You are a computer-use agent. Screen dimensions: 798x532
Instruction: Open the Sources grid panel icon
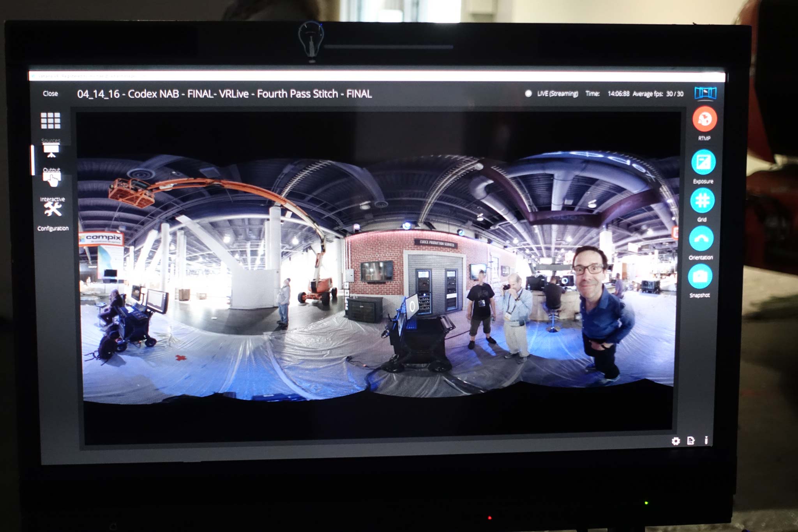coord(51,121)
